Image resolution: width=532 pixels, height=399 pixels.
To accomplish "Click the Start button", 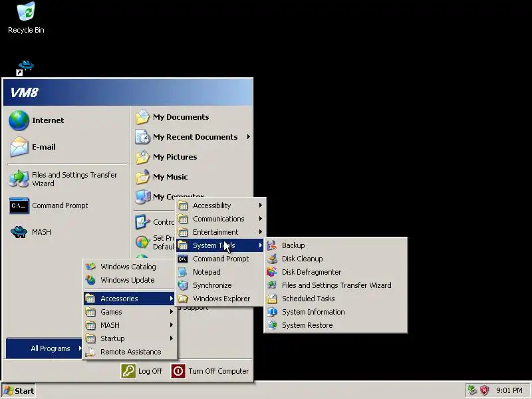I will (x=19, y=391).
